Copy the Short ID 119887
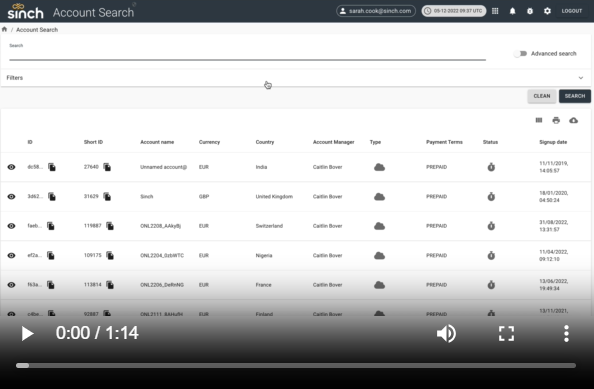The height and width of the screenshot is (389, 594). click(110, 226)
